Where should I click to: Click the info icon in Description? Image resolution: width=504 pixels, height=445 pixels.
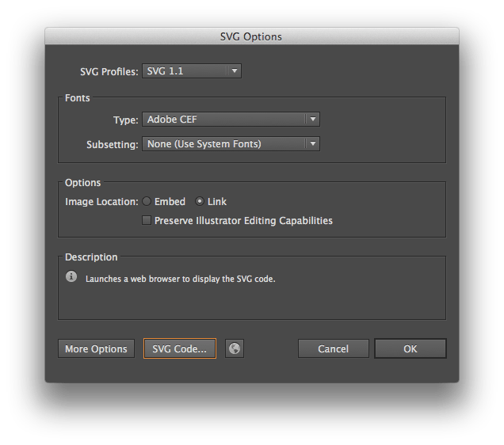[71, 277]
